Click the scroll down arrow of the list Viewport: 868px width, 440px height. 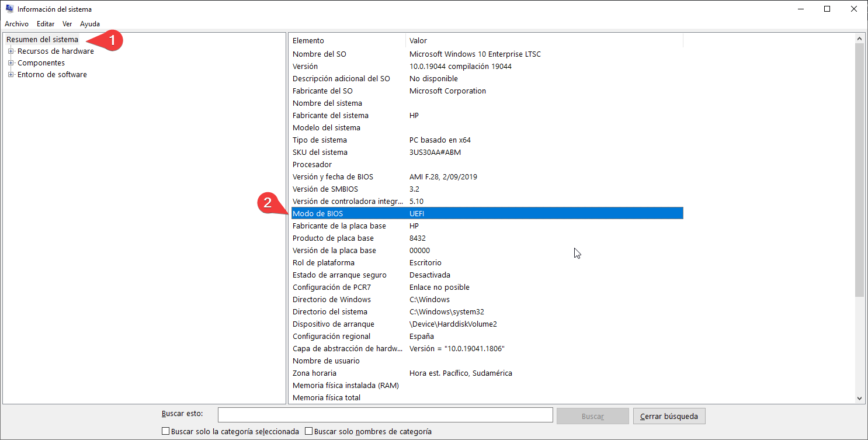click(x=859, y=398)
